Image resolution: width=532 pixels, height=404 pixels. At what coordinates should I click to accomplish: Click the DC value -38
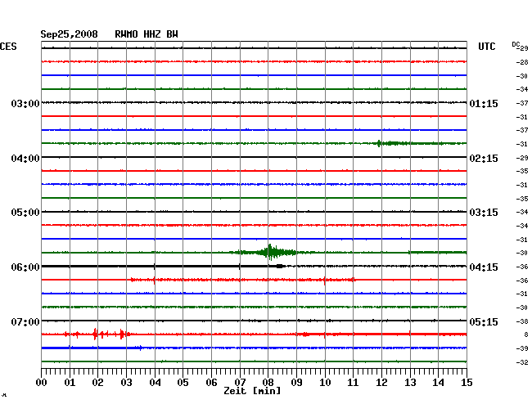click(522, 321)
